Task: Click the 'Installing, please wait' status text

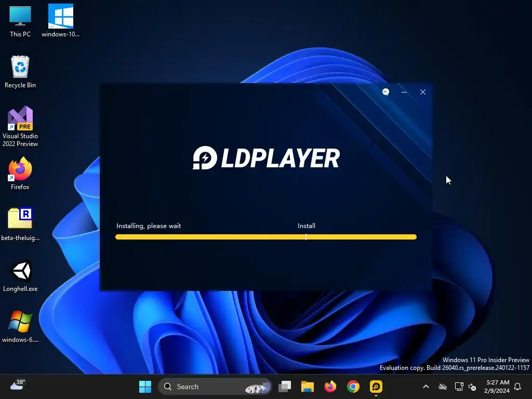Action: (x=149, y=226)
